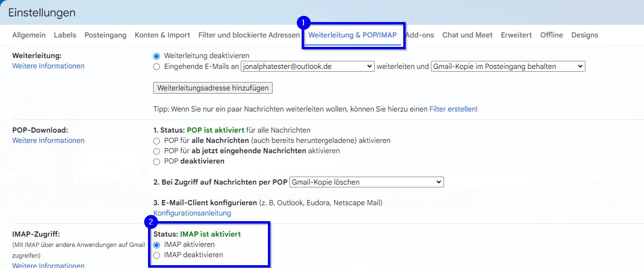Enable forwarding with Eingehende E-Mails an option

(156, 67)
